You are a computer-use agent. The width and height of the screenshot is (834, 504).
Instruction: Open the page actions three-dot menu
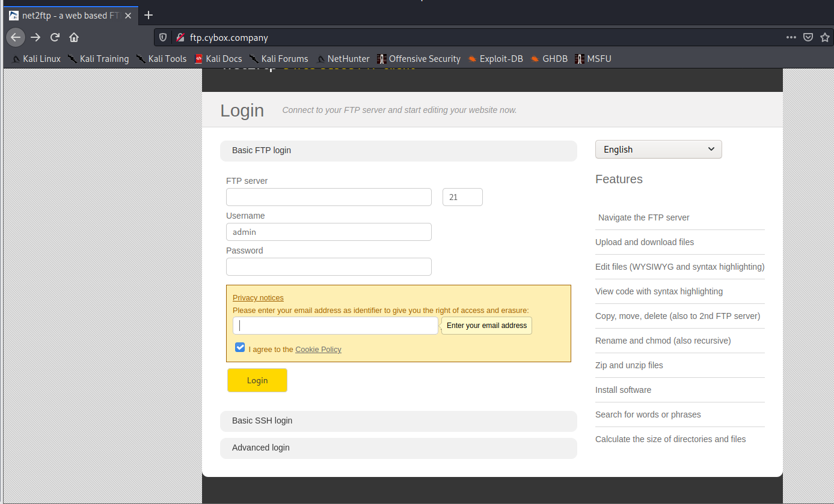click(791, 37)
